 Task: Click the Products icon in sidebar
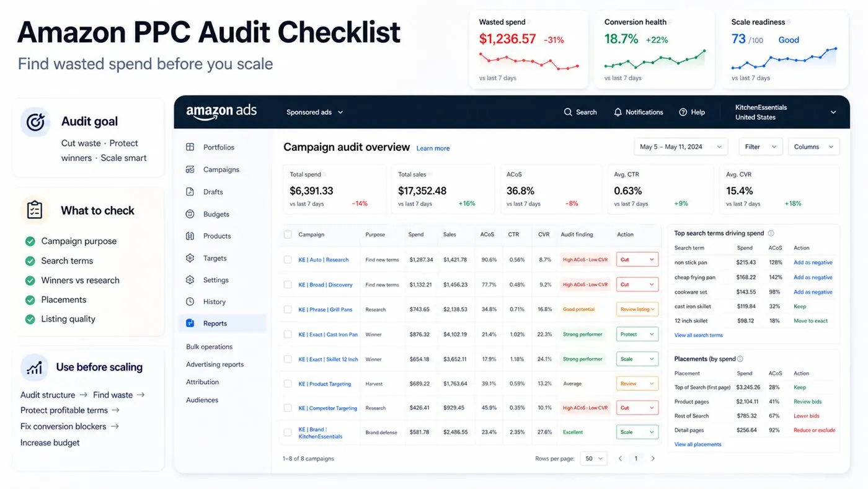(x=190, y=236)
